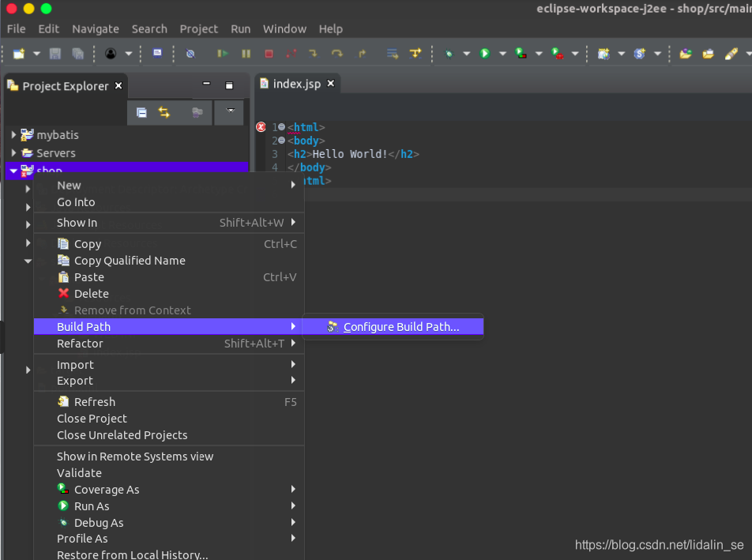Viewport: 752px width, 560px height.
Task: Open Project Explorer View Menu triangle
Action: click(x=230, y=111)
